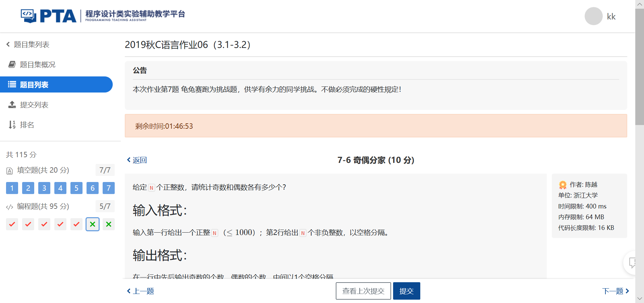Click the problem statement 给定N个正整数
The image size is (644, 303).
point(209,187)
